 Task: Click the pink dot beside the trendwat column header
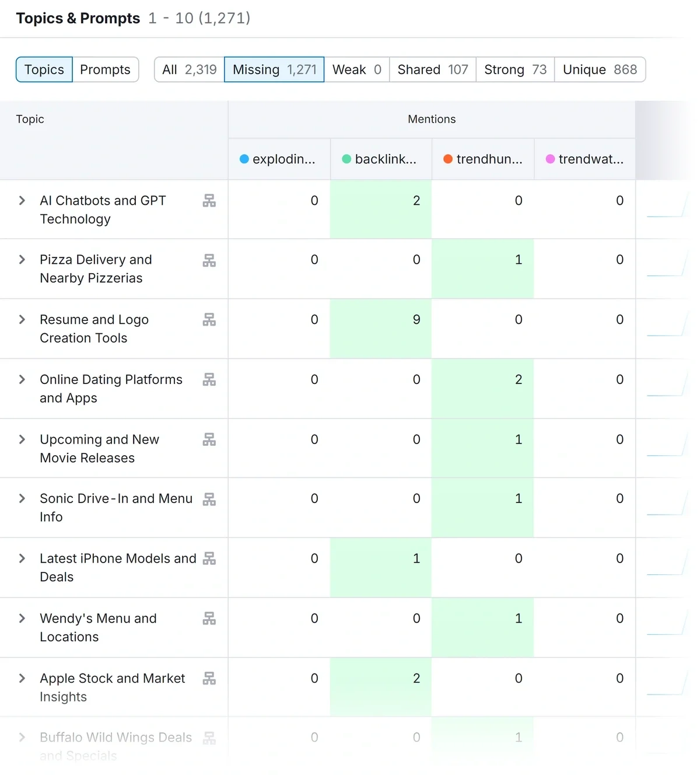tap(549, 159)
